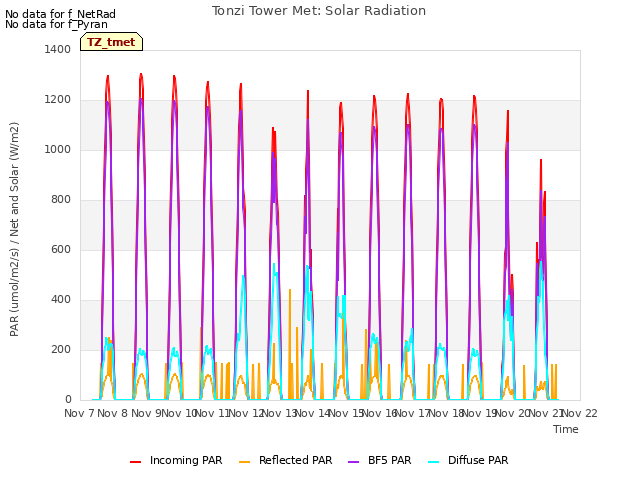The height and width of the screenshot is (480, 640).
Task: Click the Incoming PAR legend entry
Action: coord(176,460)
